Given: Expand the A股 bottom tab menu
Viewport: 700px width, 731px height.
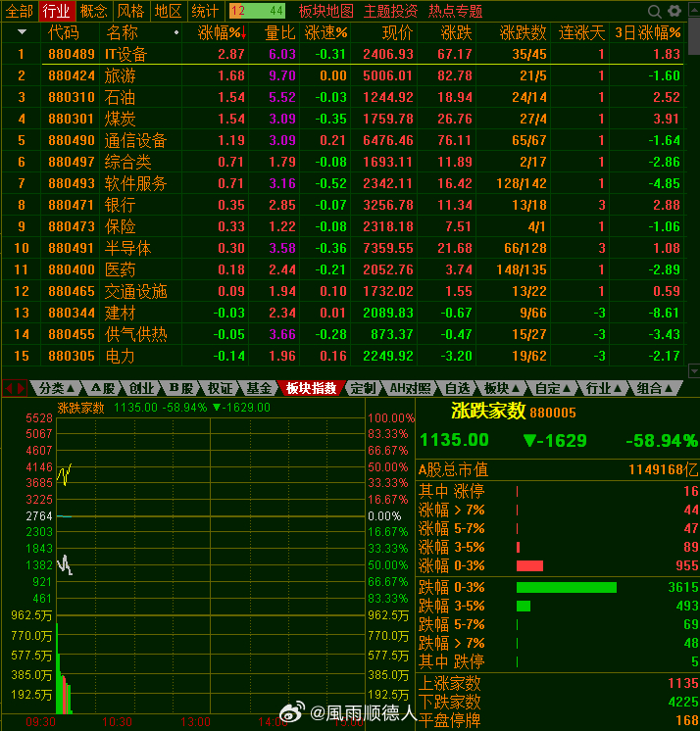Looking at the screenshot, I should (x=103, y=388).
